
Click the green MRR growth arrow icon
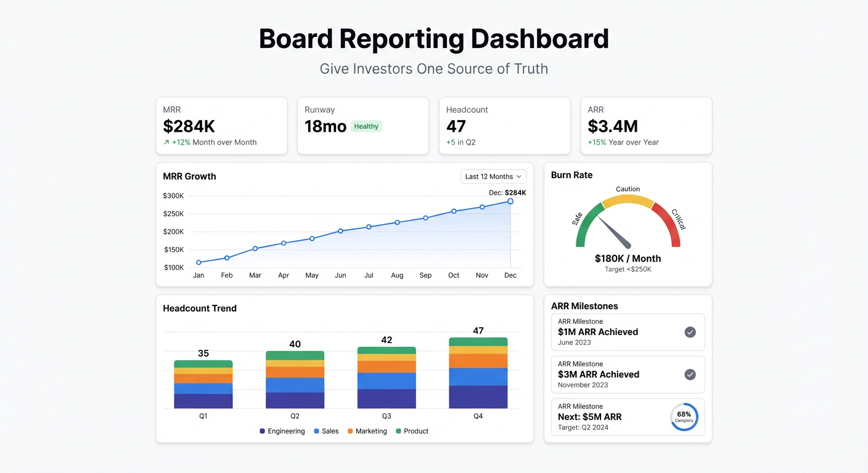166,142
